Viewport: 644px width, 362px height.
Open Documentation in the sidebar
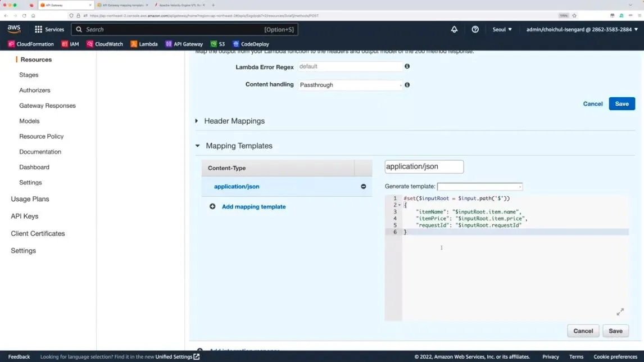(40, 152)
